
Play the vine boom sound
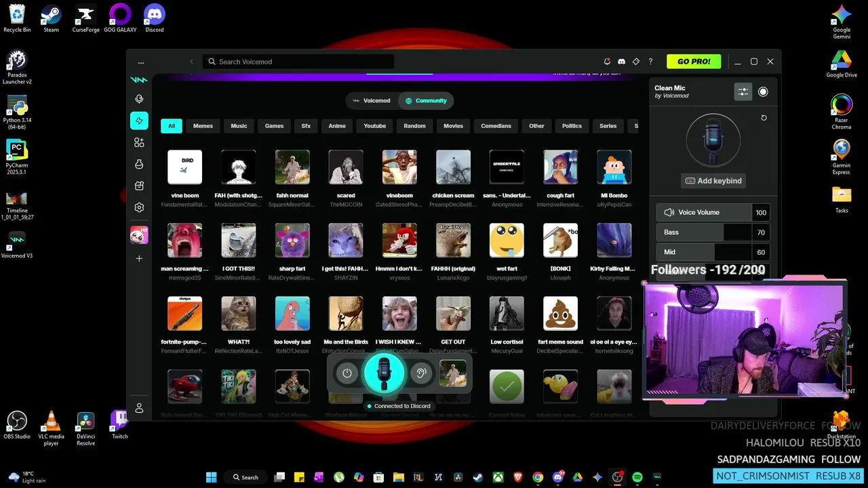185,167
